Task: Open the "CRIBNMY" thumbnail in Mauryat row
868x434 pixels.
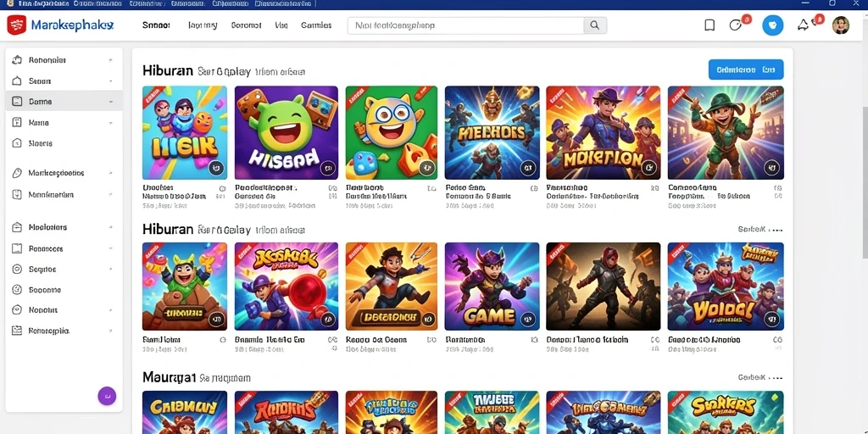Action: point(184,413)
